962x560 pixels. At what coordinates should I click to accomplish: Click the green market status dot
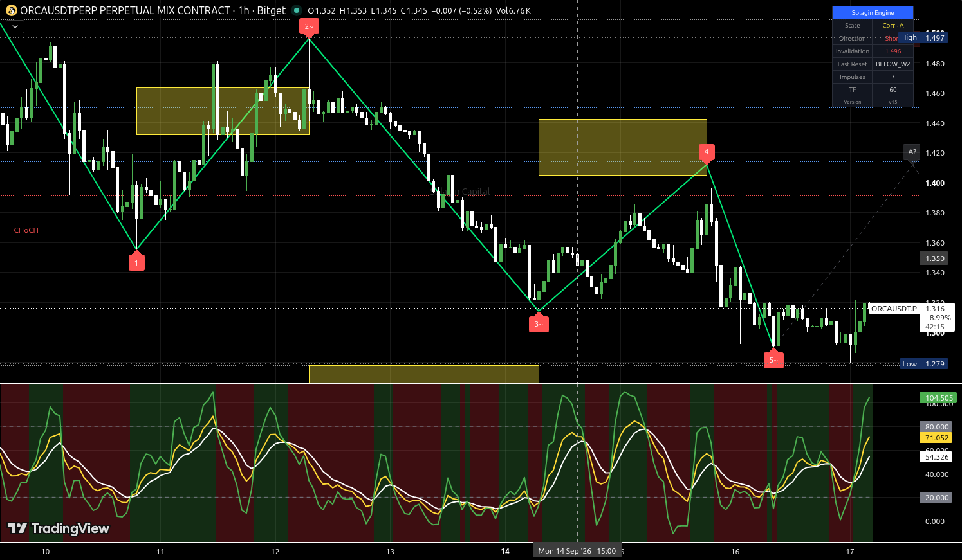(x=296, y=10)
